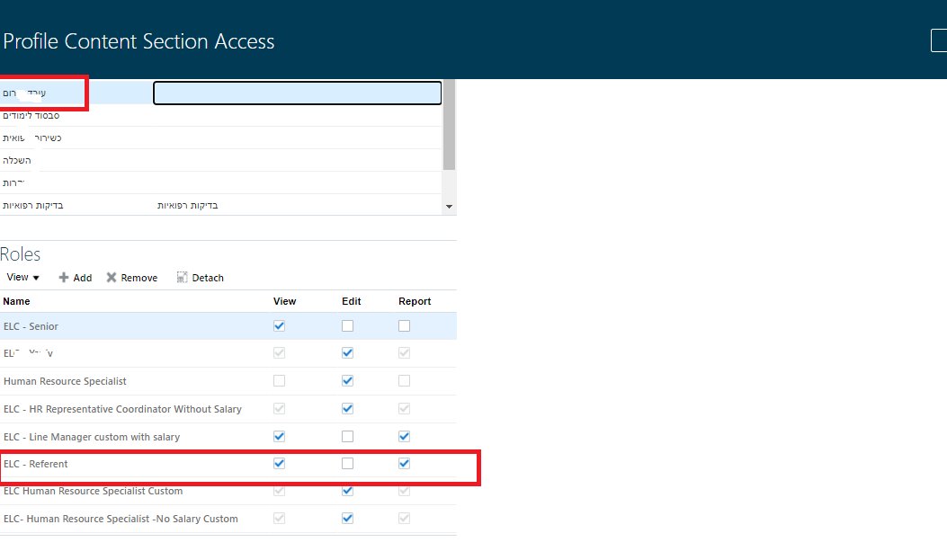Click the Report column header
The image size is (947, 560).
tap(415, 300)
